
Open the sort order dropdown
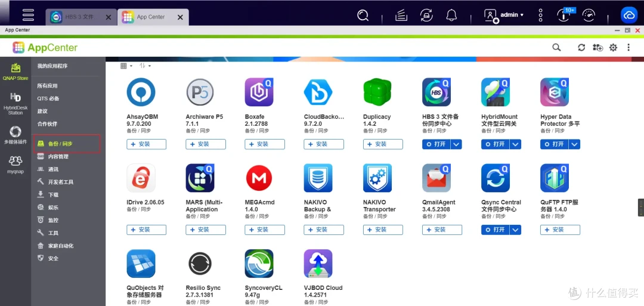[x=145, y=66]
